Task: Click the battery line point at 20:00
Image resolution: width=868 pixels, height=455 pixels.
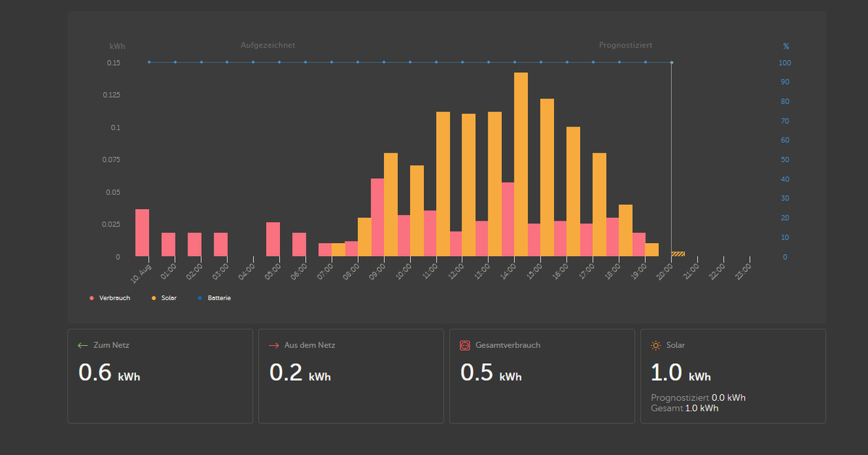Action: pos(671,63)
